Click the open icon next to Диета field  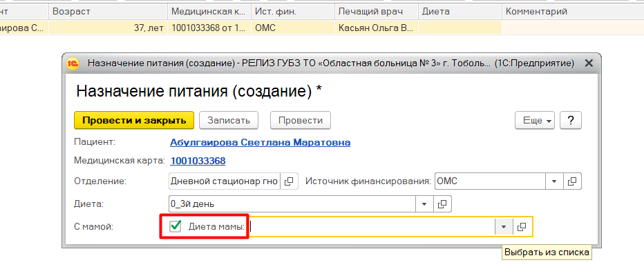point(443,204)
